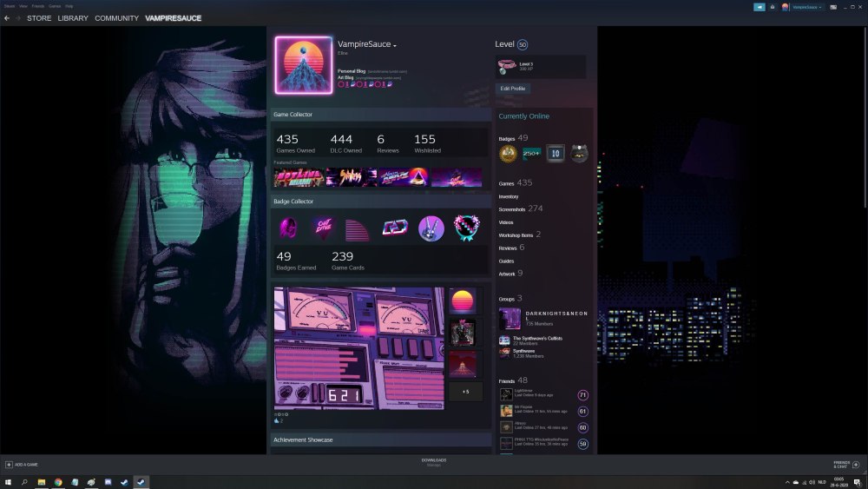Screen dimensions: 868x489
Task: Click the page vertical scrollbar
Action: coord(865,117)
